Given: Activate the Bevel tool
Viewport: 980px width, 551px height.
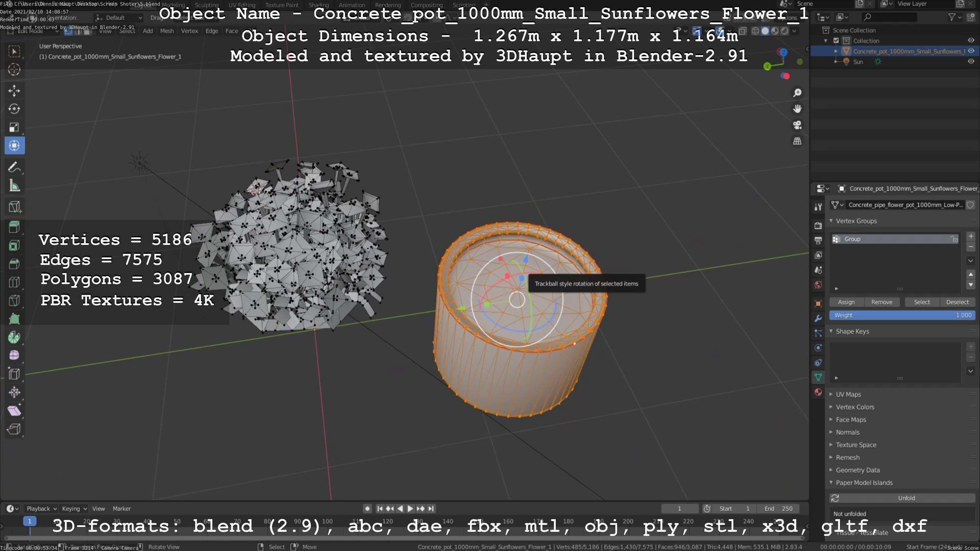Looking at the screenshot, I should [14, 264].
